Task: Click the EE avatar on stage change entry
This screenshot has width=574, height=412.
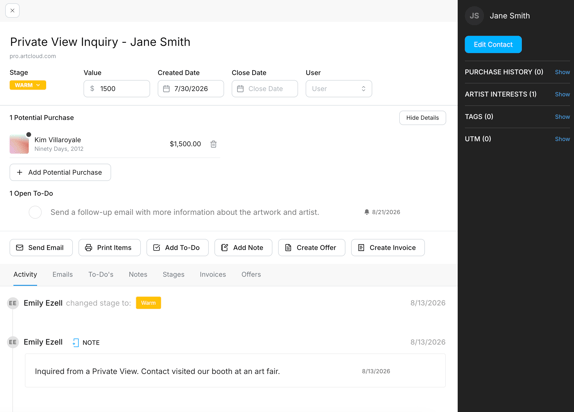Action: (x=13, y=303)
